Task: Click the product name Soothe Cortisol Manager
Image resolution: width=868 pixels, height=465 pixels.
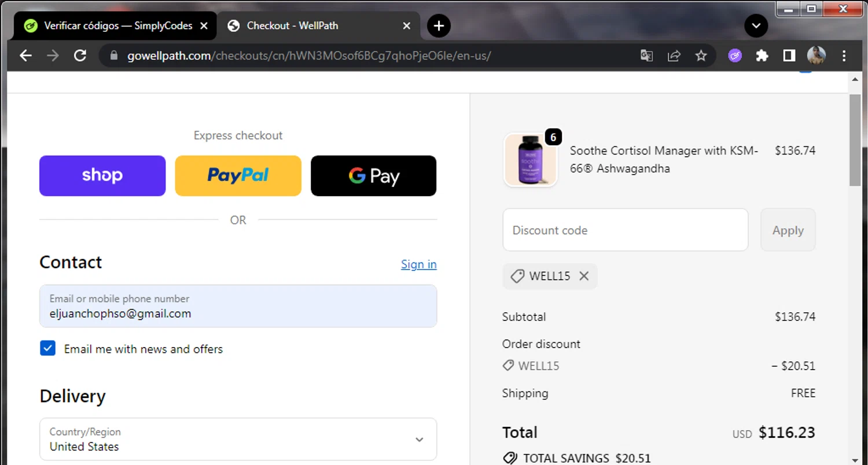Action: (x=664, y=160)
